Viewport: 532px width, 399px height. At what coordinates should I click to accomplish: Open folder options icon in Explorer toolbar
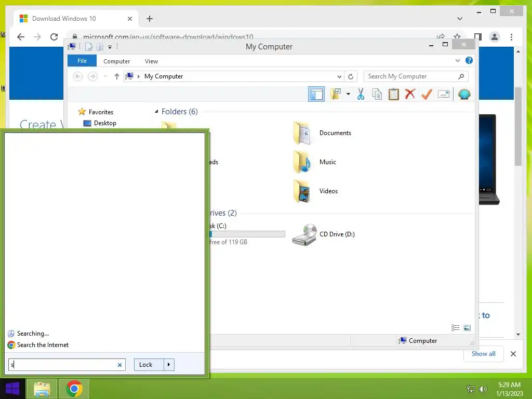[x=336, y=94]
